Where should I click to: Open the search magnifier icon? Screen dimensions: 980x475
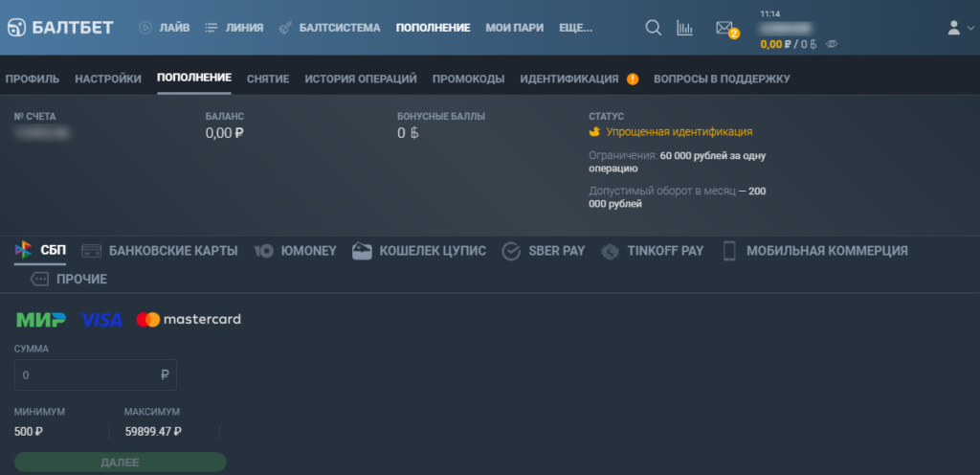653,28
